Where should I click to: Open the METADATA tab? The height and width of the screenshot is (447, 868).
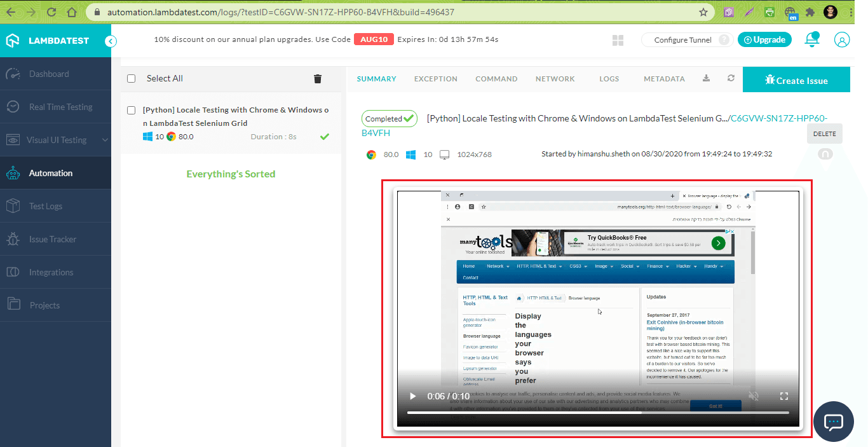[664, 78]
